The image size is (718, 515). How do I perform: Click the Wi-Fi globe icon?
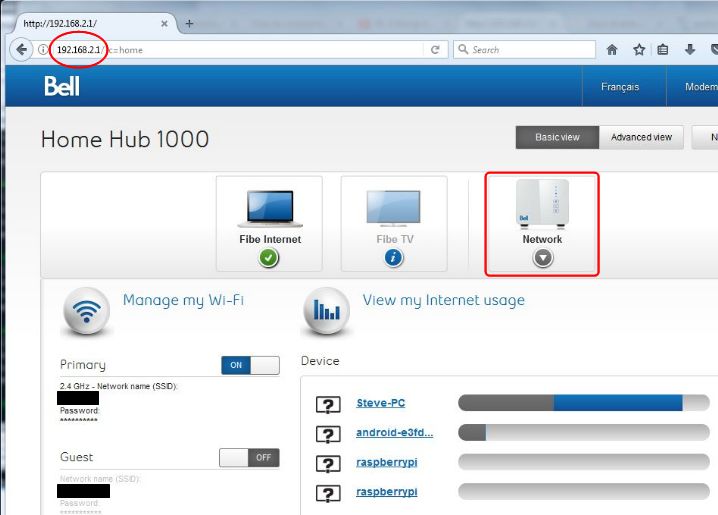87,312
